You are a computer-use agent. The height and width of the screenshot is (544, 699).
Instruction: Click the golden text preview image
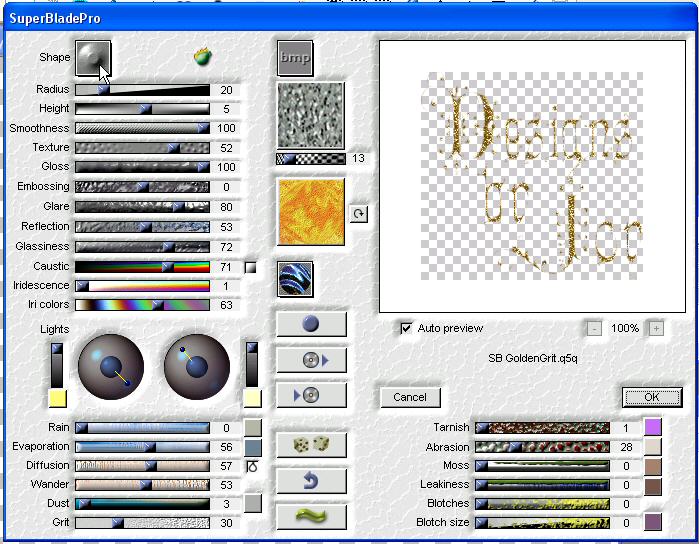[x=532, y=177]
